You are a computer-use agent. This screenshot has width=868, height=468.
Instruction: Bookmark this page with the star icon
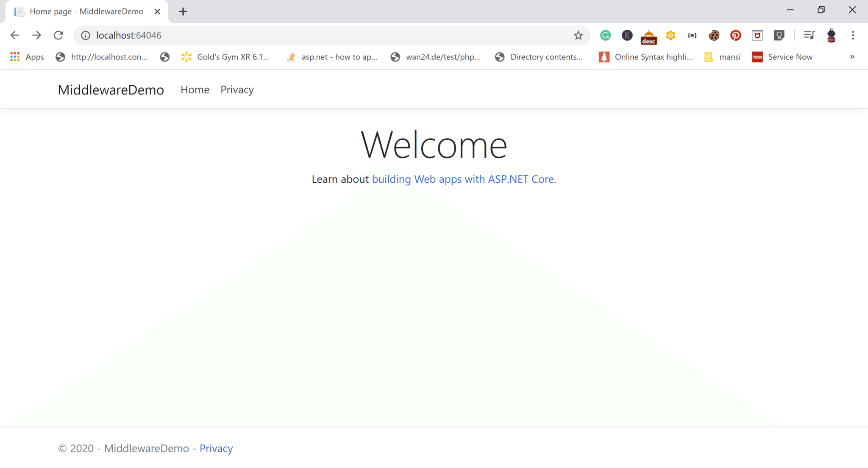click(x=578, y=35)
